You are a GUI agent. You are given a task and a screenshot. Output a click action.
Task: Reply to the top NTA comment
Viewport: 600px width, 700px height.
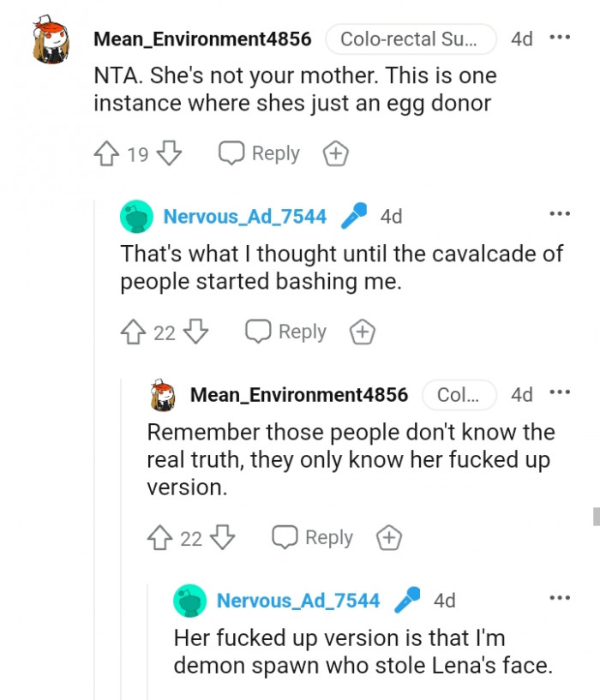coord(259,154)
